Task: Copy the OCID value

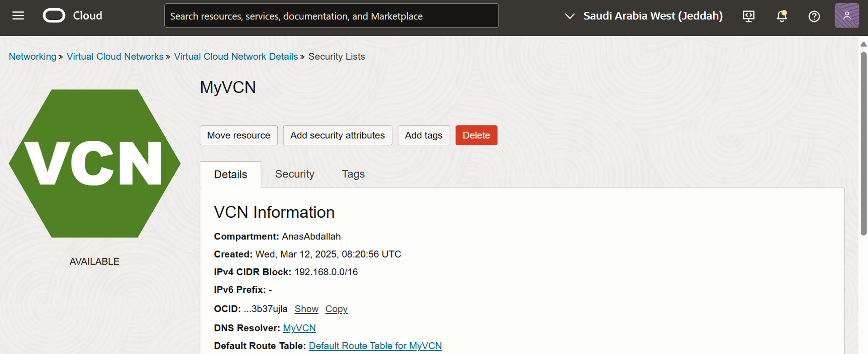Action: pos(337,309)
